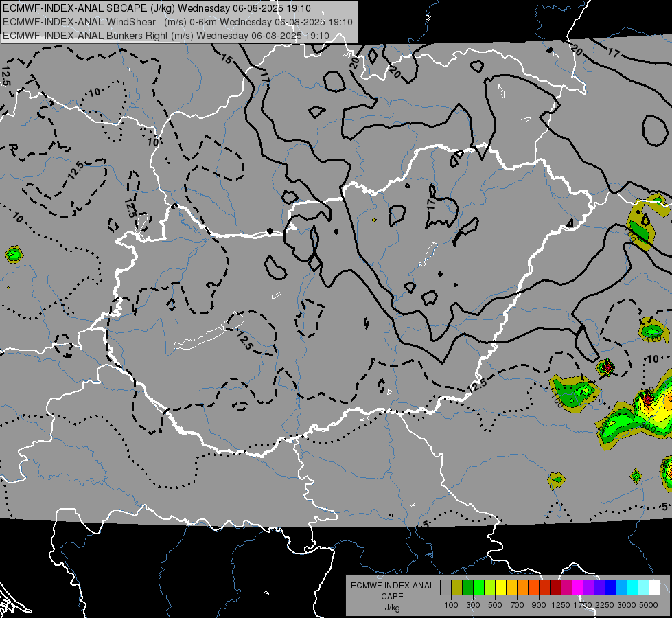Image resolution: width=672 pixels, height=618 pixels.
Task: Select the bright magenta swatch in CAPE legend
Action: tap(578, 588)
